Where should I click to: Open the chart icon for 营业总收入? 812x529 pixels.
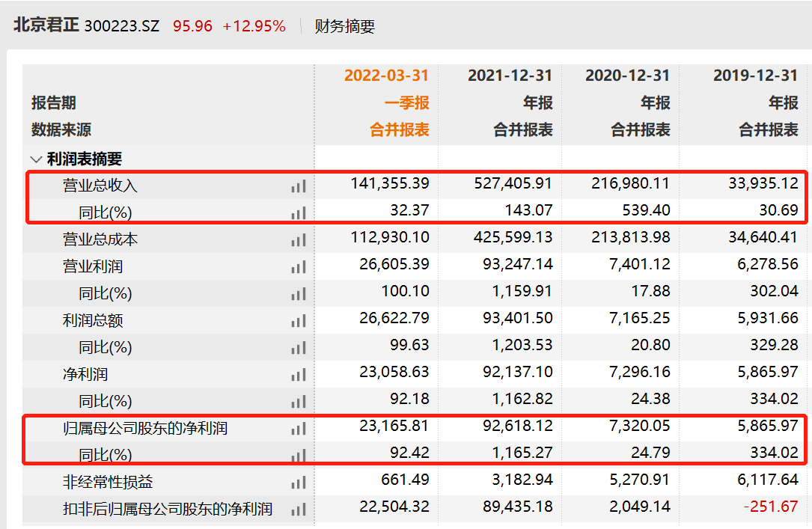pos(299,186)
